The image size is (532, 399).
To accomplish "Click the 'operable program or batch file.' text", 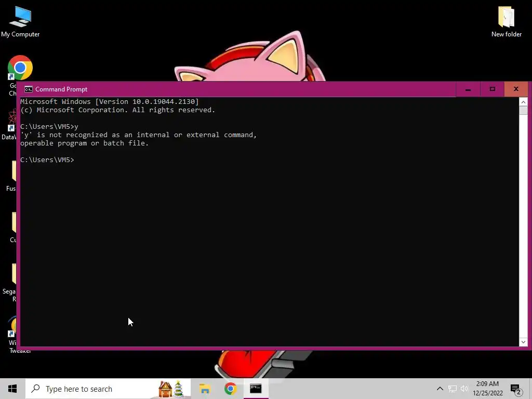I will [85, 143].
